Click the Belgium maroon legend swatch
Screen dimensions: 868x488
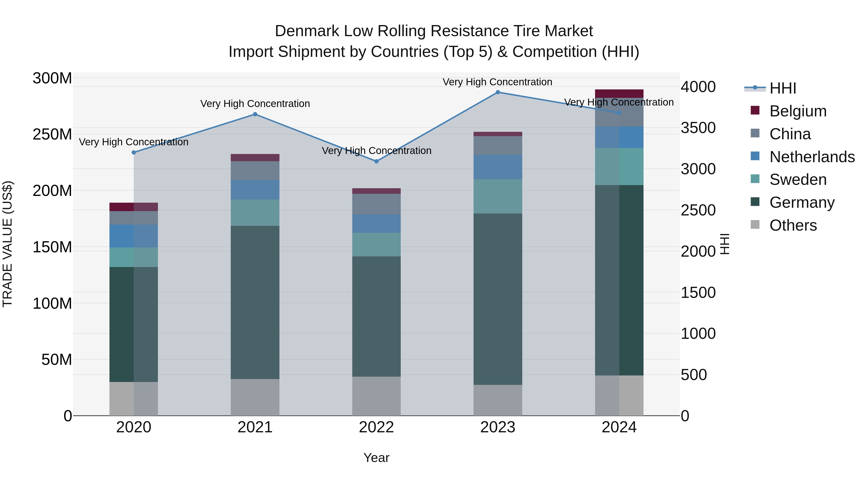[755, 110]
